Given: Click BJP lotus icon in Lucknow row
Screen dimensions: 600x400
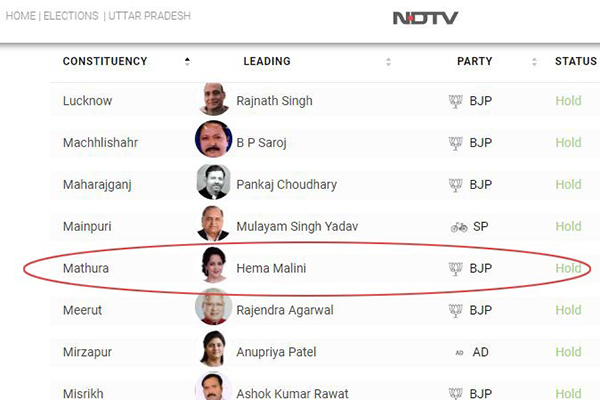Looking at the screenshot, I should tap(455, 101).
